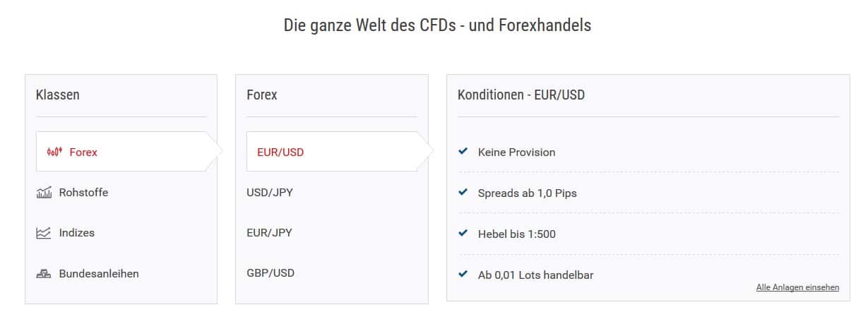Click checkmark beside Keine Provision
Image resolution: width=868 pixels, height=312 pixels.
[x=463, y=151]
